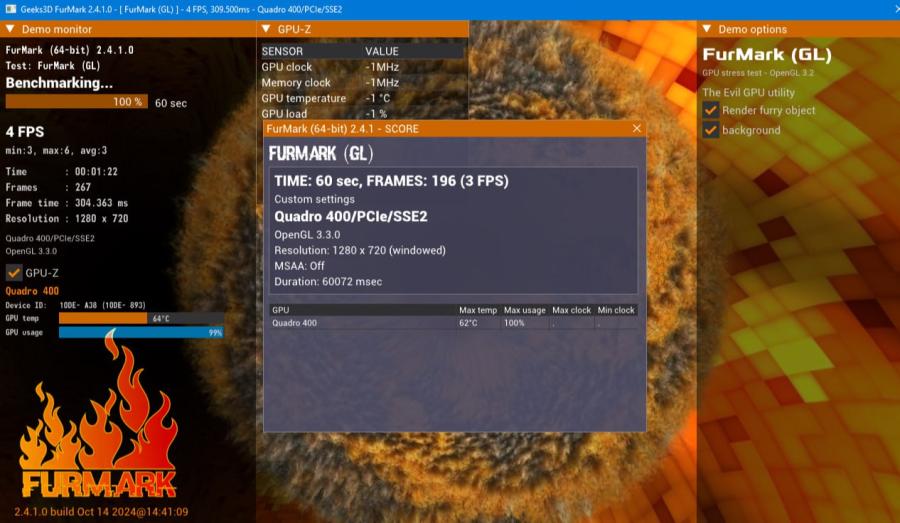
Task: Click the TIME: 60 sec, FRAMES: 196 line
Action: click(391, 181)
